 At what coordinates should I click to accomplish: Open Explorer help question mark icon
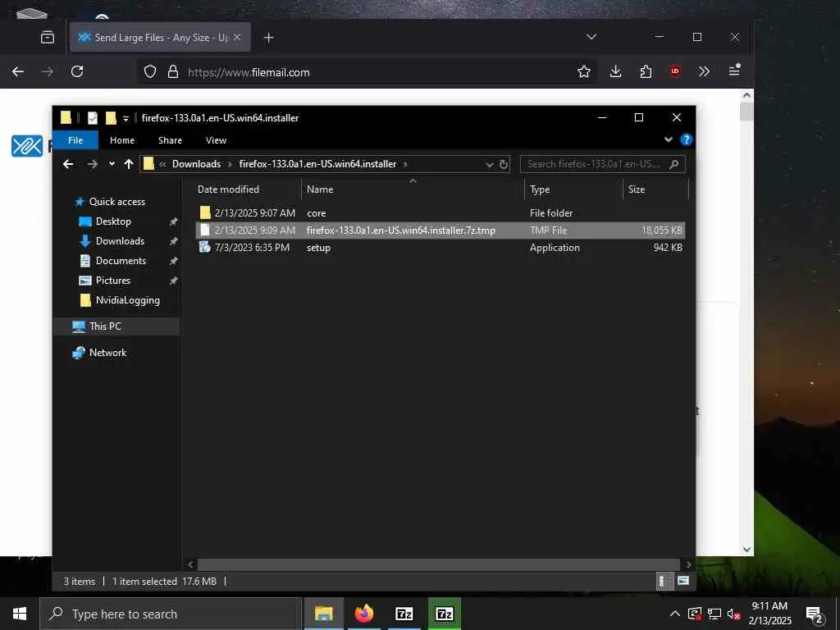(686, 139)
